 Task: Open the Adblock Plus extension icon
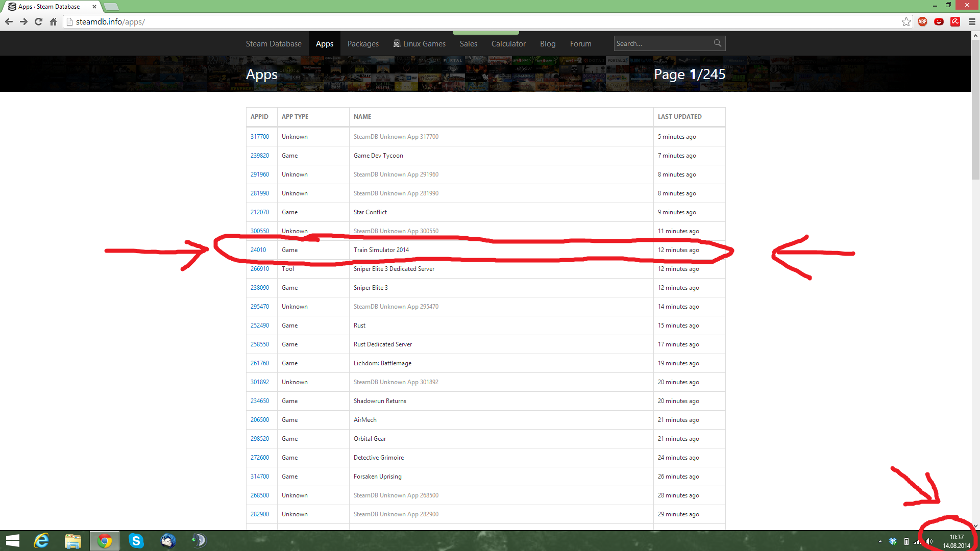[922, 21]
